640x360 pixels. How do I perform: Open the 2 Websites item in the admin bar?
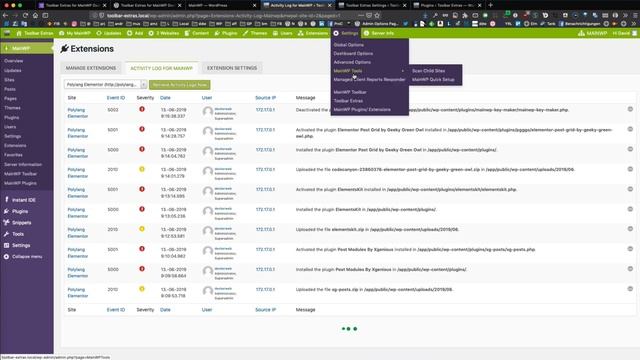[x=164, y=33]
